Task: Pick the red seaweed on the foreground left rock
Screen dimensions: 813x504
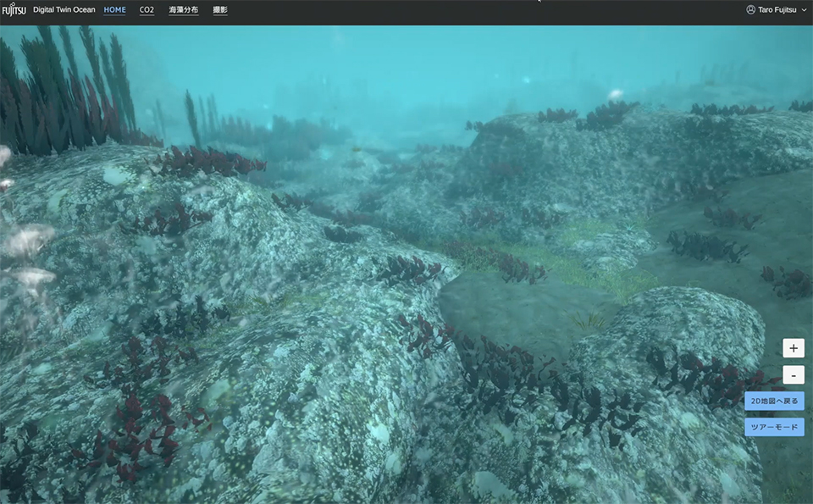Action: (135, 424)
